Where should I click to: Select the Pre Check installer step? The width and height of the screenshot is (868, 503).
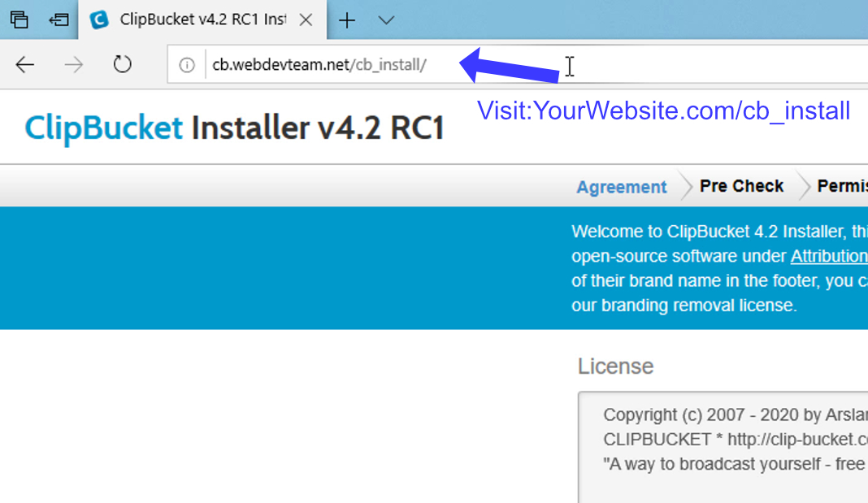click(x=741, y=186)
